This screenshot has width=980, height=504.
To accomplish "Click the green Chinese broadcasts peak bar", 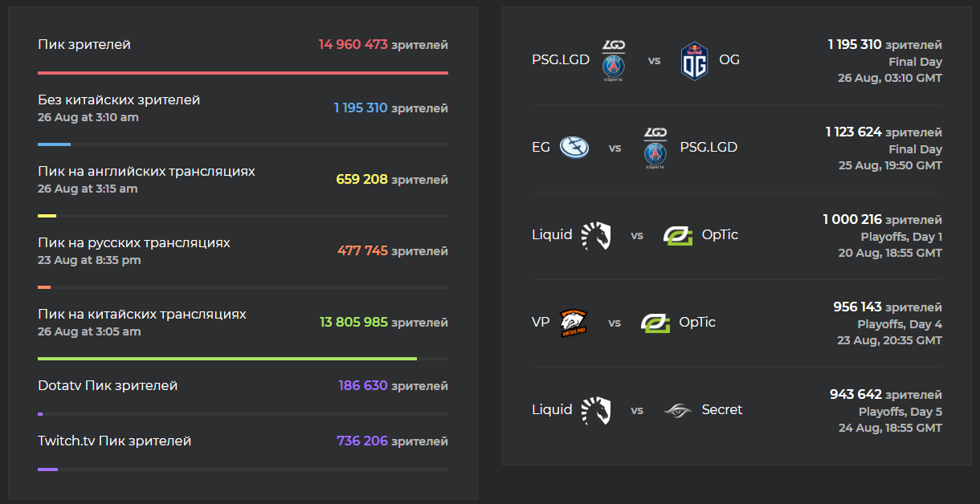I will point(227,359).
